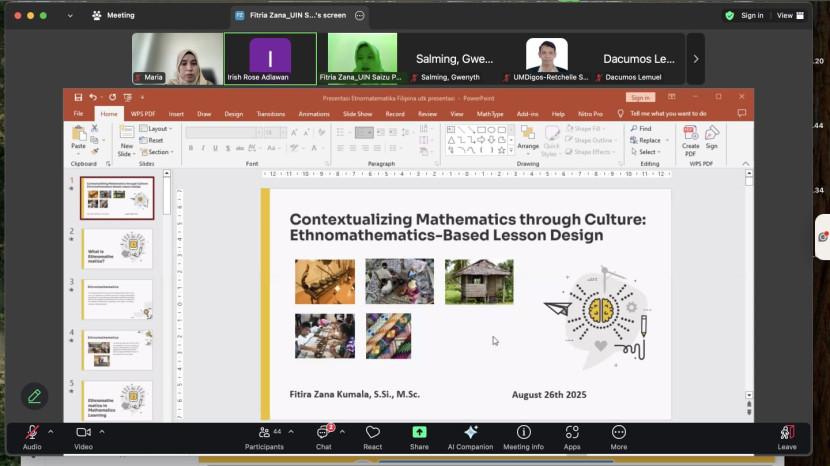Select Irish Rose Adlawan's video tile
Image resolution: width=830 pixels, height=466 pixels.
click(x=270, y=59)
